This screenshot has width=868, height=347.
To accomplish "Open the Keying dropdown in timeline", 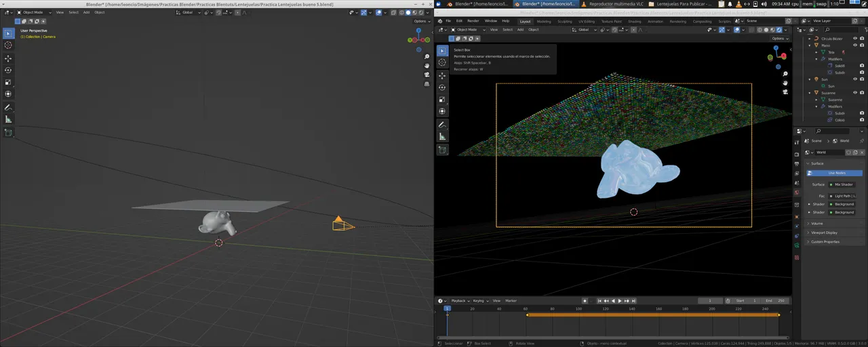I will [480, 301].
